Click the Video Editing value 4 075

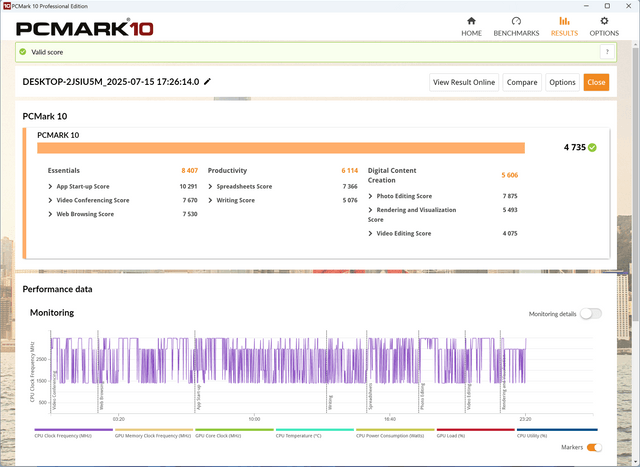(510, 234)
